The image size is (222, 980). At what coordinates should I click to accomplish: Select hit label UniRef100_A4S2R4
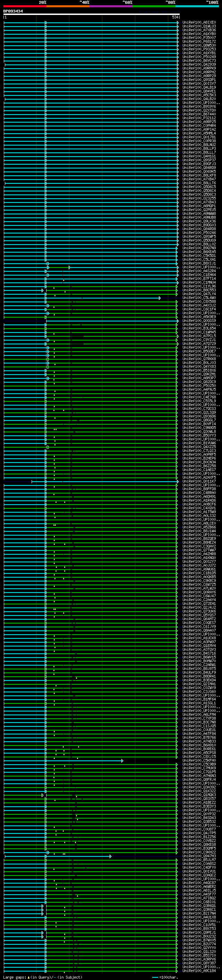[x=199, y=271]
